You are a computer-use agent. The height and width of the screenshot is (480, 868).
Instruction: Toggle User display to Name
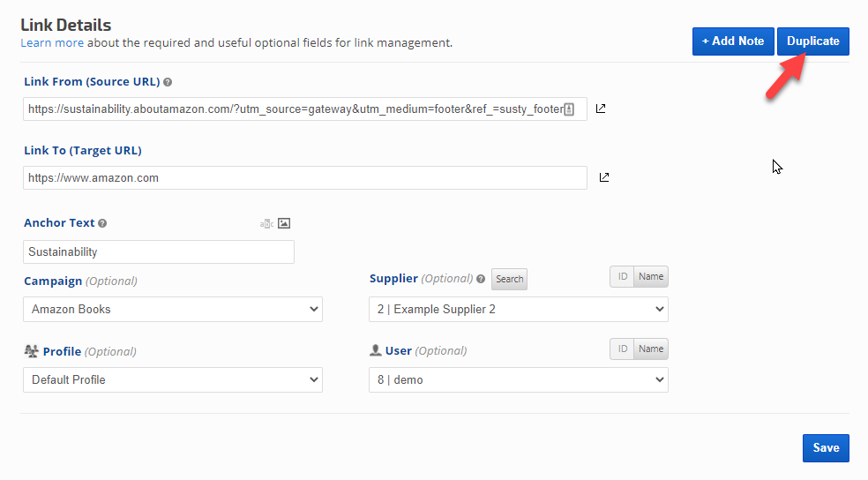pyautogui.click(x=651, y=349)
